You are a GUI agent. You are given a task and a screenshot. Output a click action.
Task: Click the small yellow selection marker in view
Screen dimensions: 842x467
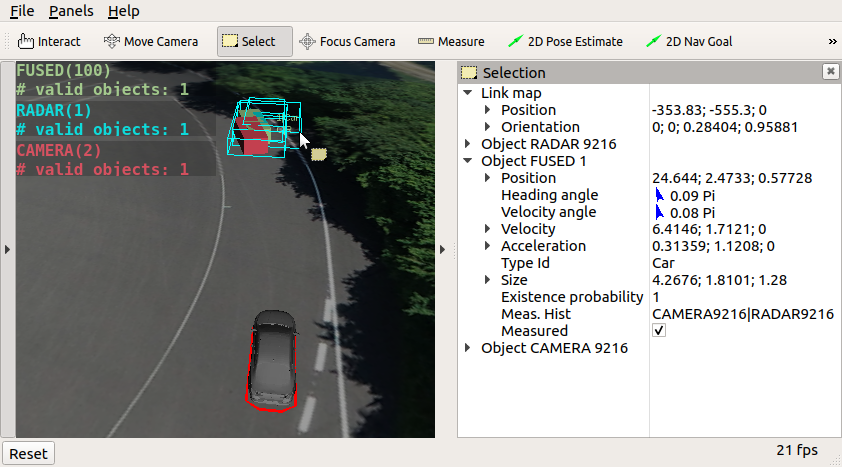coord(319,155)
